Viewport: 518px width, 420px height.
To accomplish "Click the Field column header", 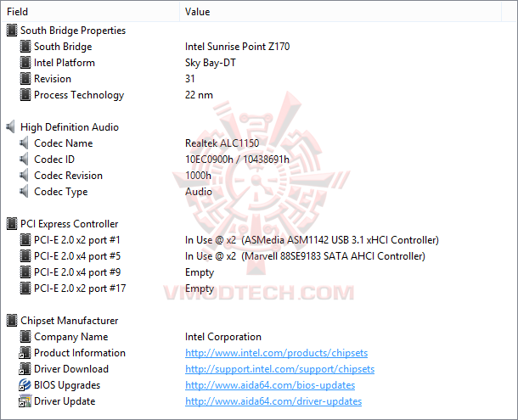I will click(91, 12).
